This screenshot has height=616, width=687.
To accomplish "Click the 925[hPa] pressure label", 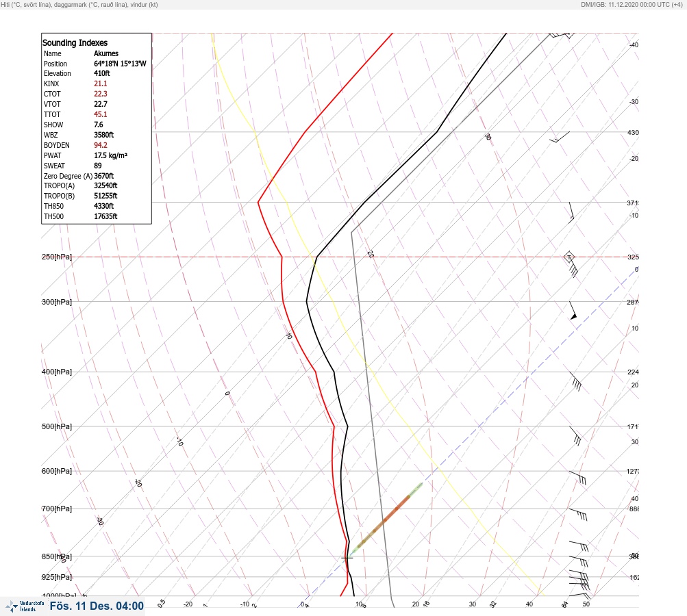I will (57, 577).
